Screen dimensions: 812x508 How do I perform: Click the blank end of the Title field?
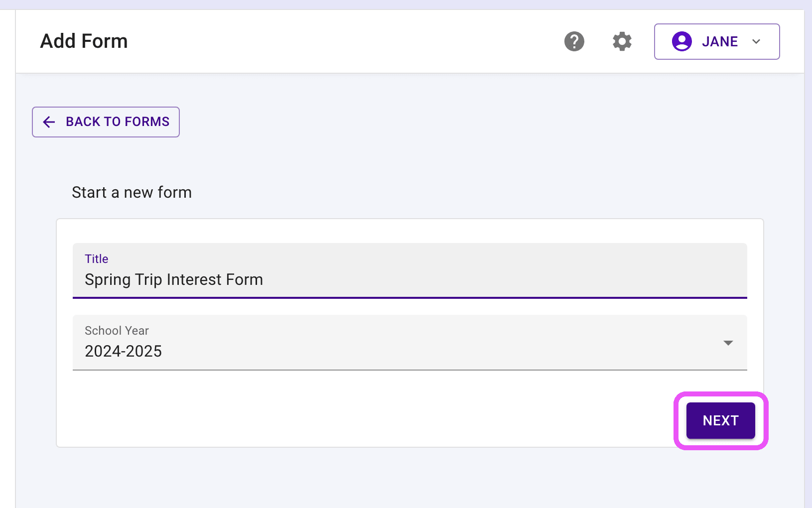click(548, 280)
